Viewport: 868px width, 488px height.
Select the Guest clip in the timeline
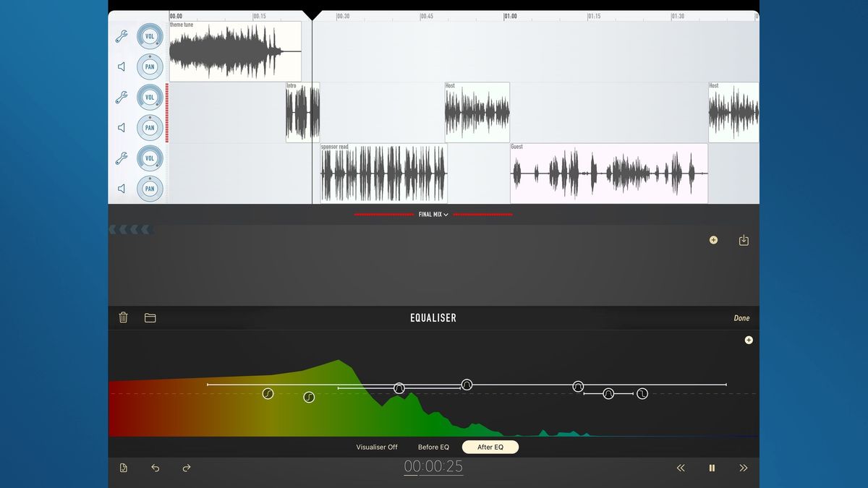[x=608, y=172]
